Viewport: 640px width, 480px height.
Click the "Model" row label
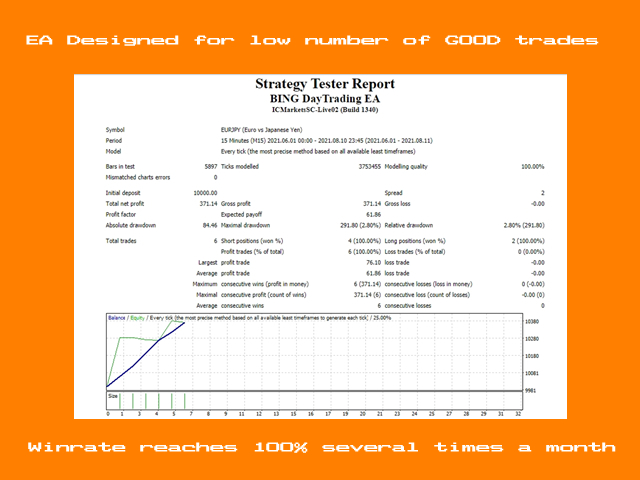click(x=113, y=151)
